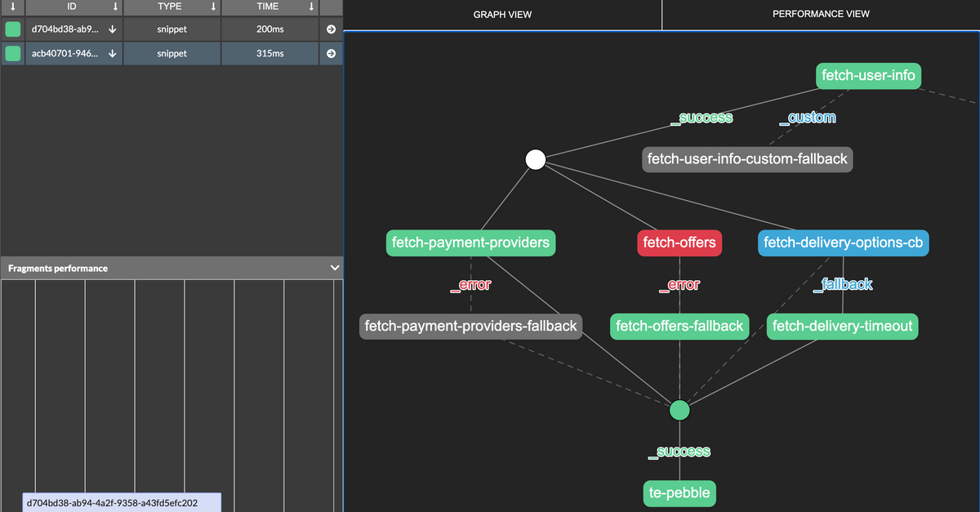Select the fetch-delivery-timeout node
Screen dimensions: 980x512
tap(843, 327)
